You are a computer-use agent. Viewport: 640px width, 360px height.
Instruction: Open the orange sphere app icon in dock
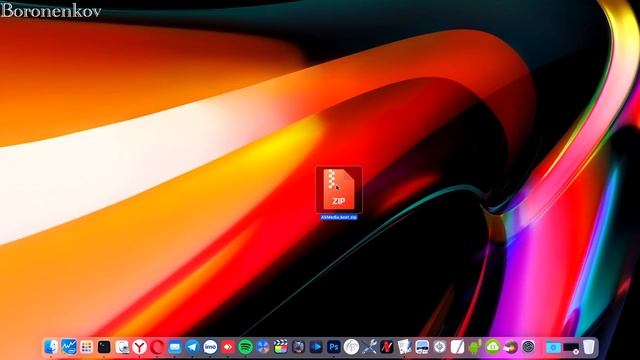(510, 347)
